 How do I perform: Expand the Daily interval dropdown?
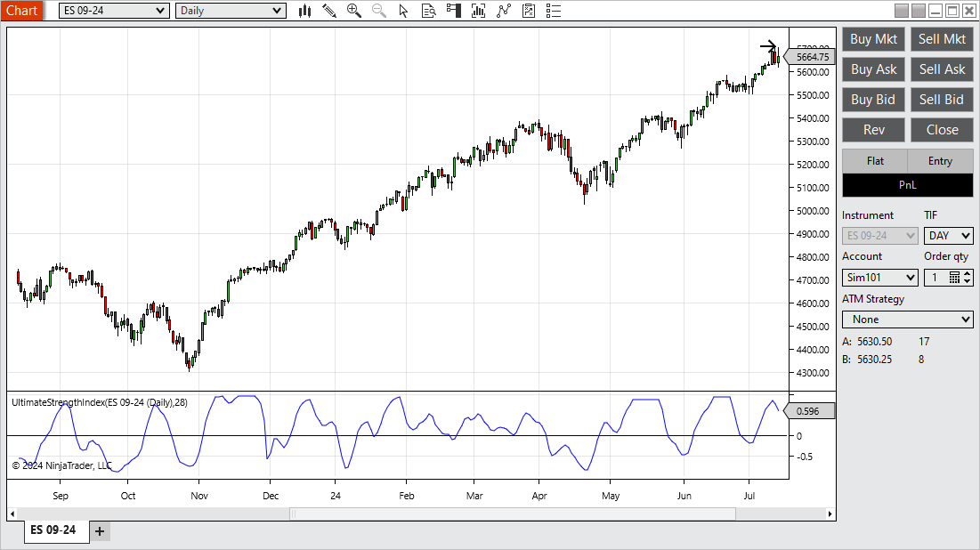[231, 11]
